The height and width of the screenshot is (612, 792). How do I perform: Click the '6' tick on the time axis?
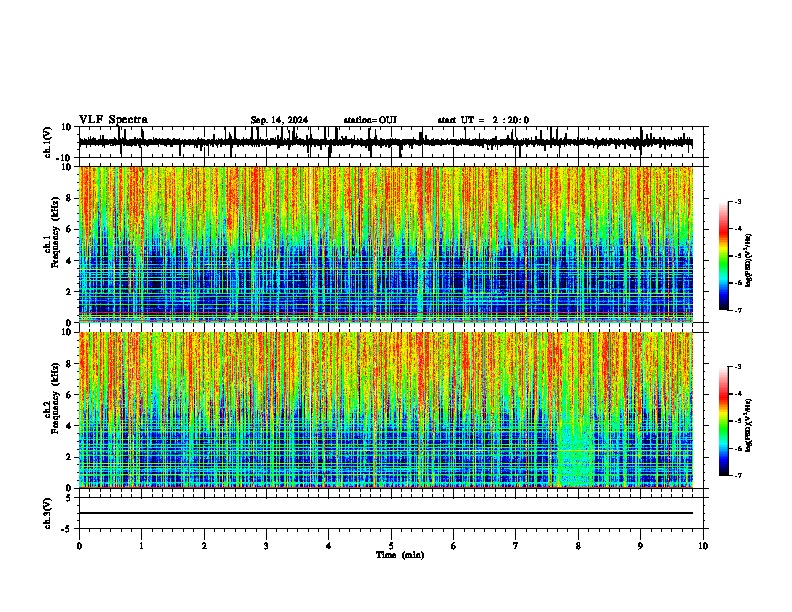[x=454, y=546]
